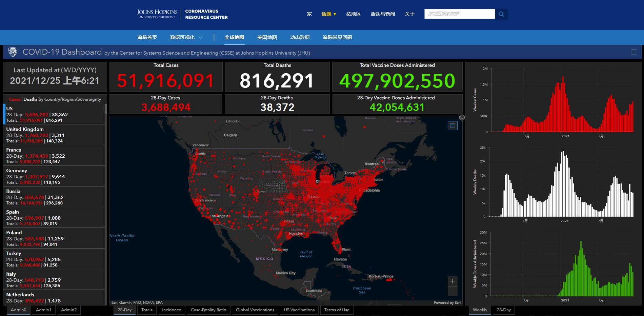The image size is (644, 316).
Task: Expand the 话题 dropdown menu
Action: pos(329,14)
